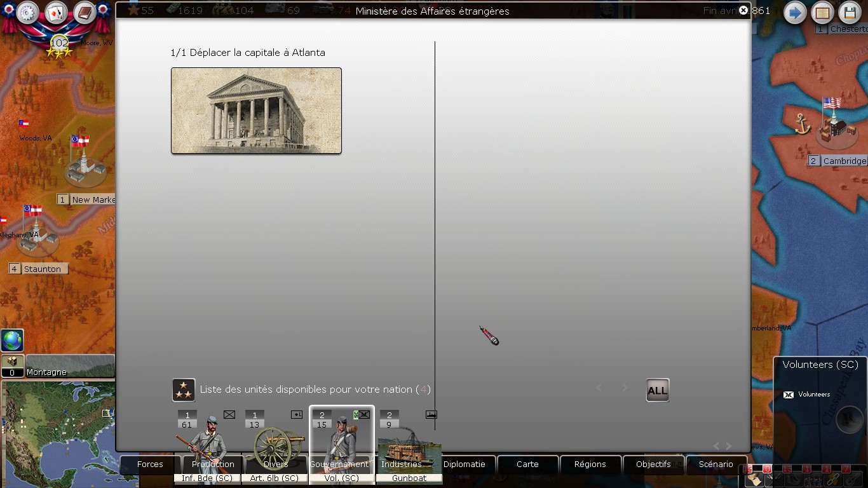This screenshot has width=868, height=488.
Task: Select the Inf. Bde (SC) unit card
Action: (x=207, y=445)
